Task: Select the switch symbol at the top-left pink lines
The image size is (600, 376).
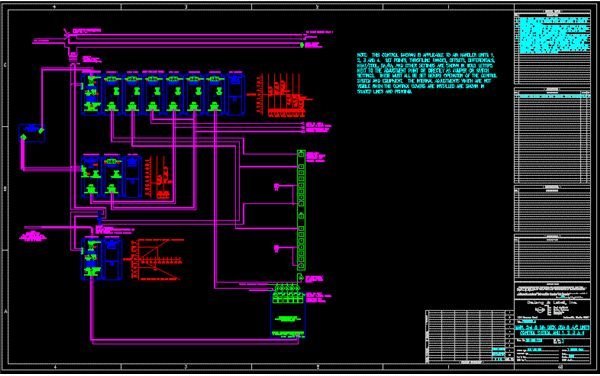Action: (x=67, y=34)
